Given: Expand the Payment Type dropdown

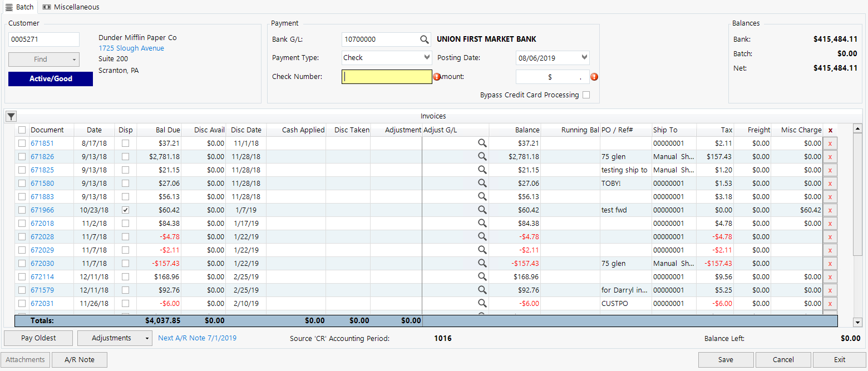Looking at the screenshot, I should pos(427,57).
